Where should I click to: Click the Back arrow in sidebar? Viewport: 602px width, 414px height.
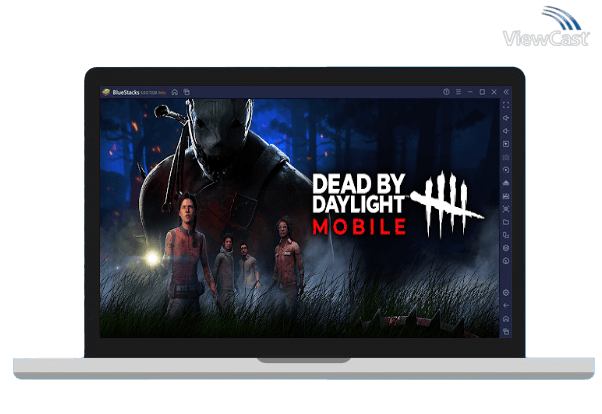(x=506, y=306)
